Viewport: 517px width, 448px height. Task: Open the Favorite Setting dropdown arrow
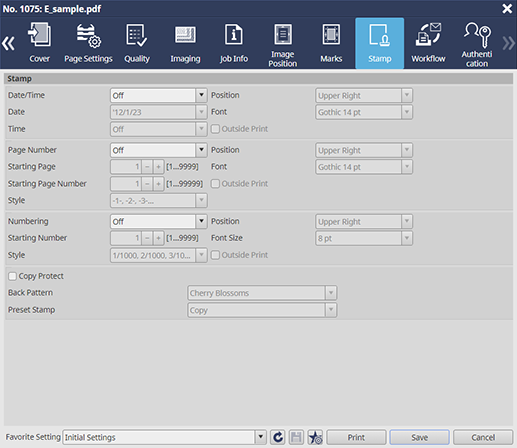261,437
